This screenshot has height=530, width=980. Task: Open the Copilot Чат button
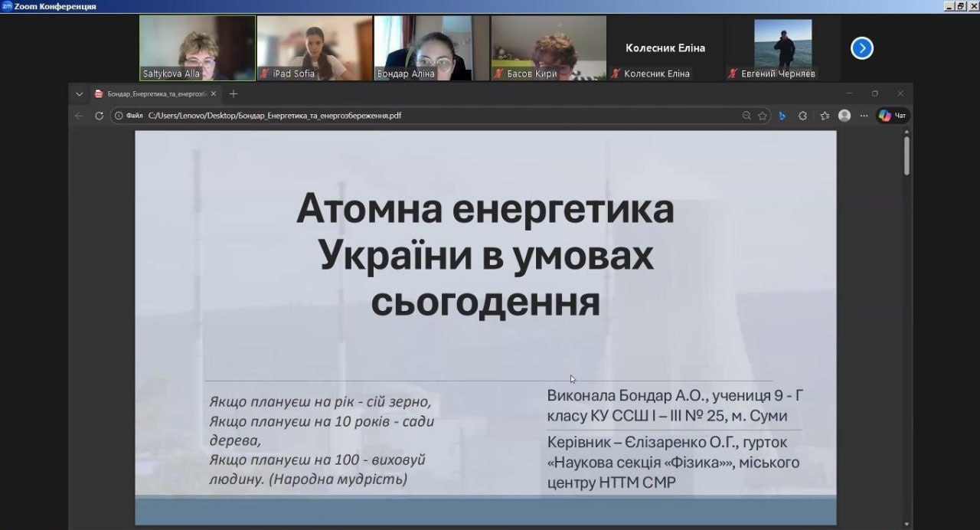click(x=893, y=116)
